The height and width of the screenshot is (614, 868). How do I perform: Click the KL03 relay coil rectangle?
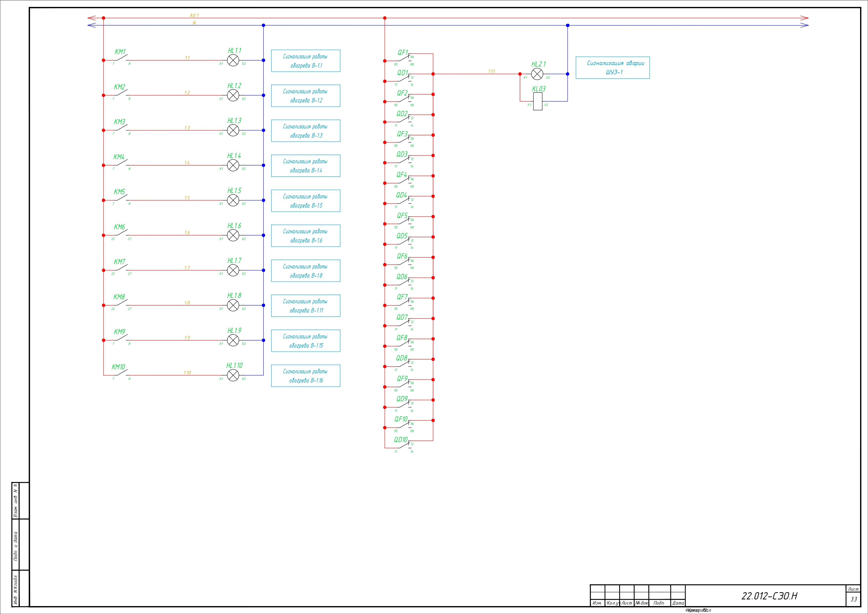tap(538, 101)
